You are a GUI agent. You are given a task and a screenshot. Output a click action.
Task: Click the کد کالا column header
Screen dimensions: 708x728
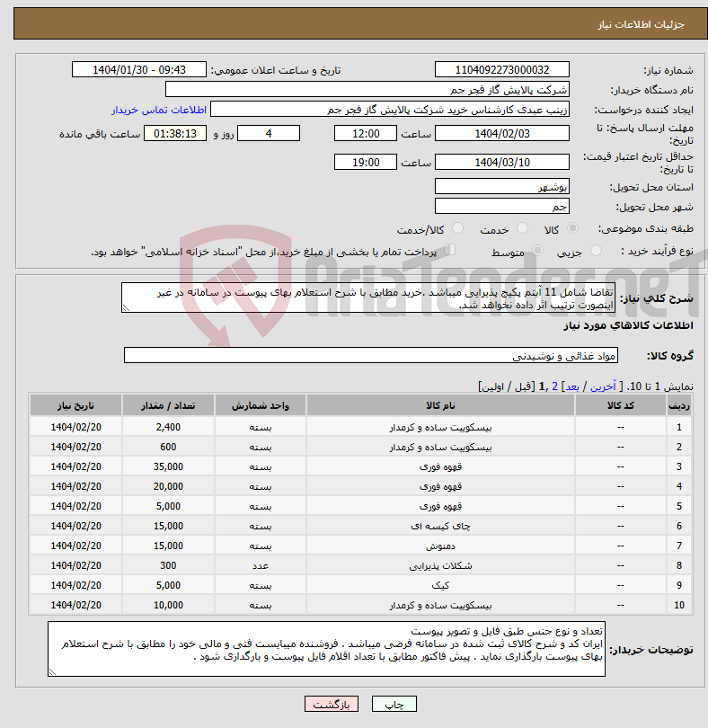click(621, 405)
